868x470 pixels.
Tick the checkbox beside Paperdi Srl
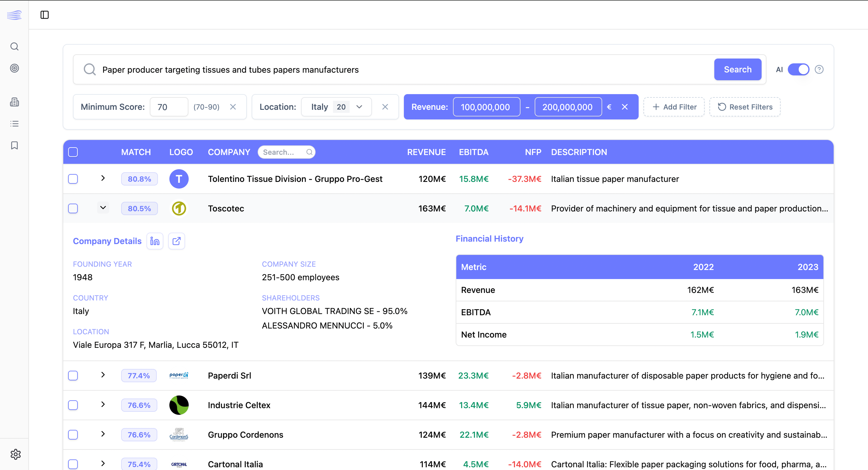(x=73, y=375)
